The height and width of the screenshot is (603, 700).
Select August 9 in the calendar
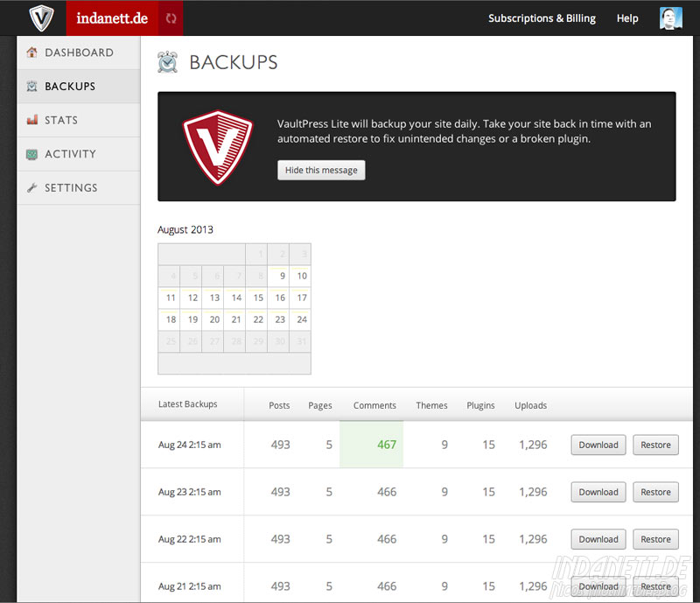click(278, 276)
